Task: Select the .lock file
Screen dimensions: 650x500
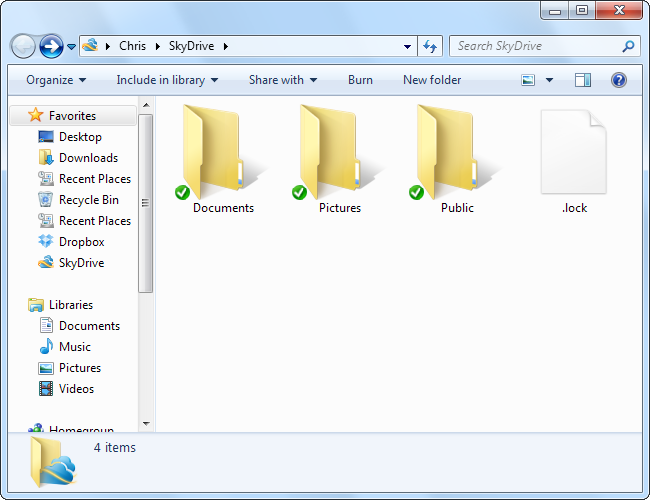Action: pos(574,161)
